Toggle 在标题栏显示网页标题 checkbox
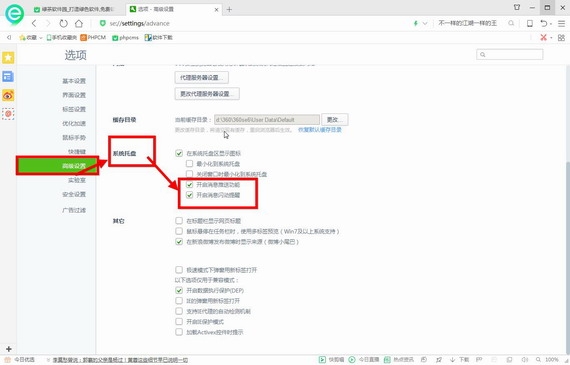The width and height of the screenshot is (570, 365). point(179,221)
